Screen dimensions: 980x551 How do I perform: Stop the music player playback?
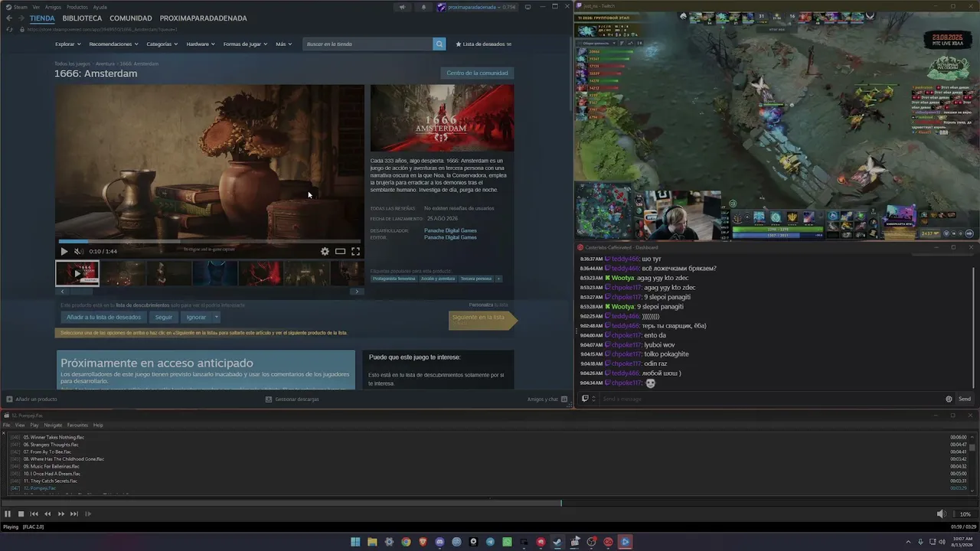(21, 514)
